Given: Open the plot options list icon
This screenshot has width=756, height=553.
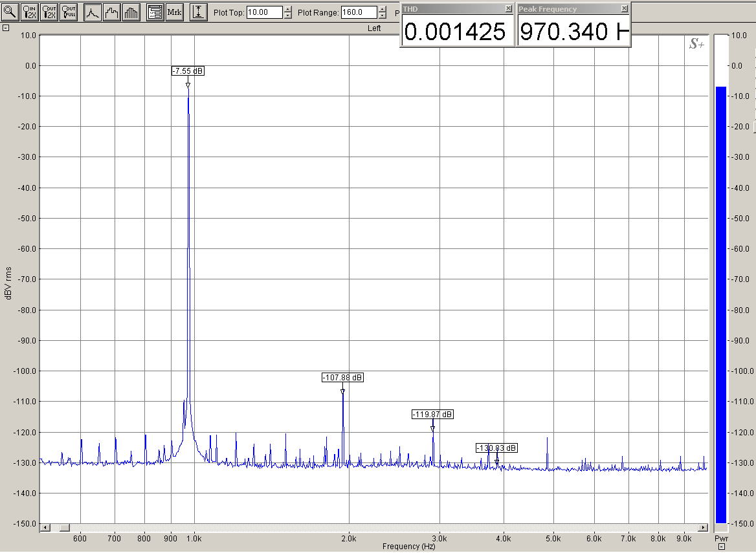Looking at the screenshot, I should 155,12.
